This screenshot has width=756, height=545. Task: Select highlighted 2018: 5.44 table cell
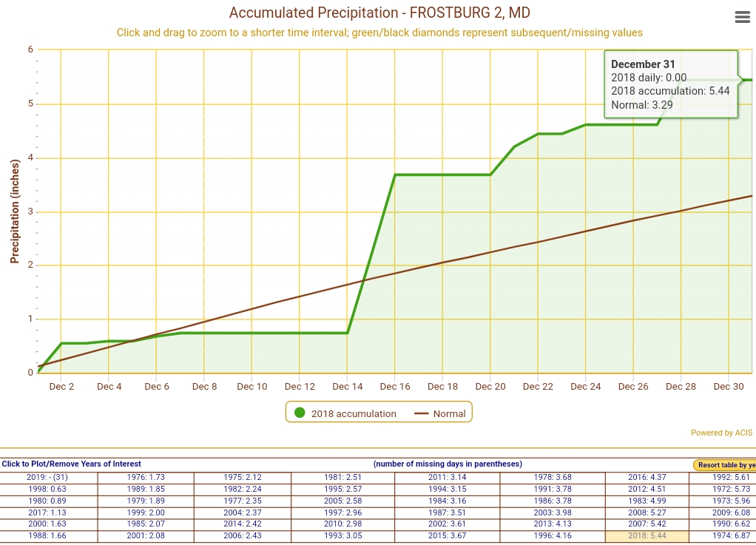pyautogui.click(x=647, y=535)
